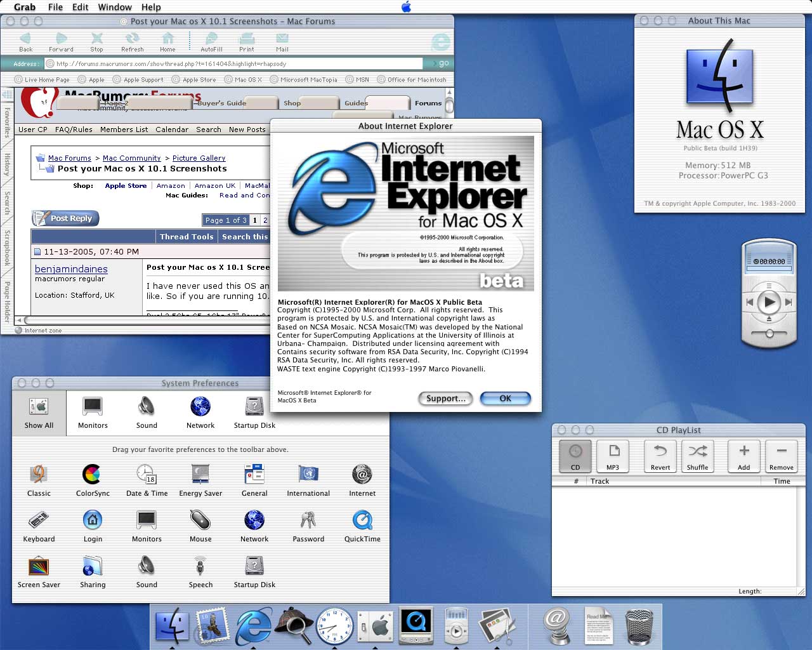Click the Post Reply button
The height and width of the screenshot is (650, 812).
[66, 218]
